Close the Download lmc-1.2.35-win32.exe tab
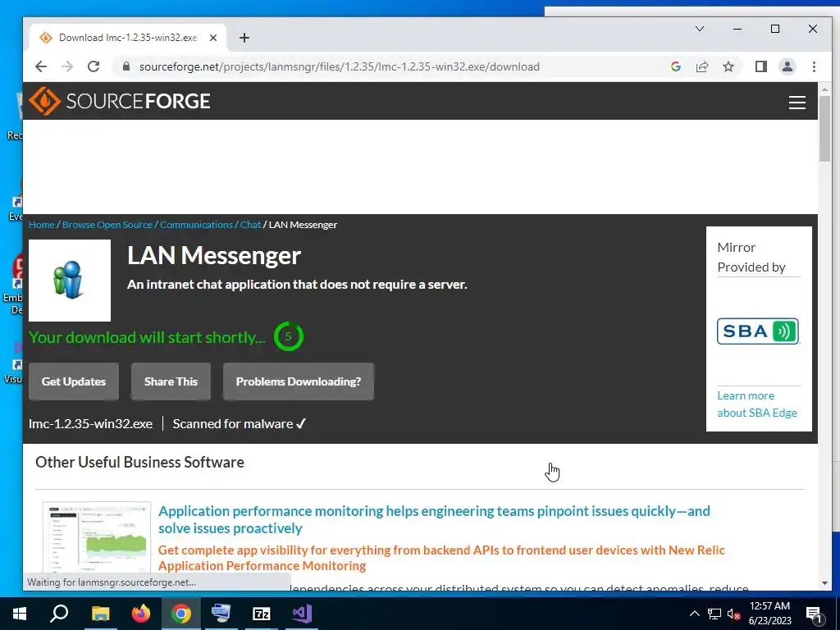The image size is (840, 630). [213, 38]
